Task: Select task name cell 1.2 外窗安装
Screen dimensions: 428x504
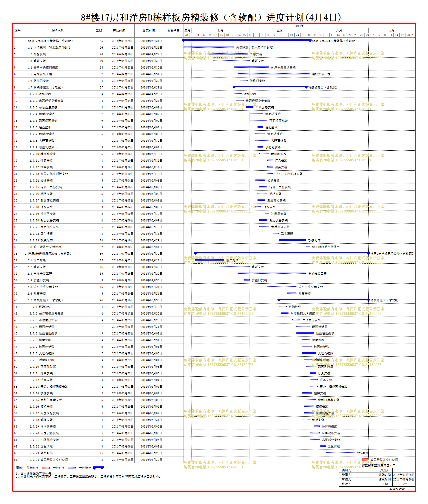Action: pos(58,54)
